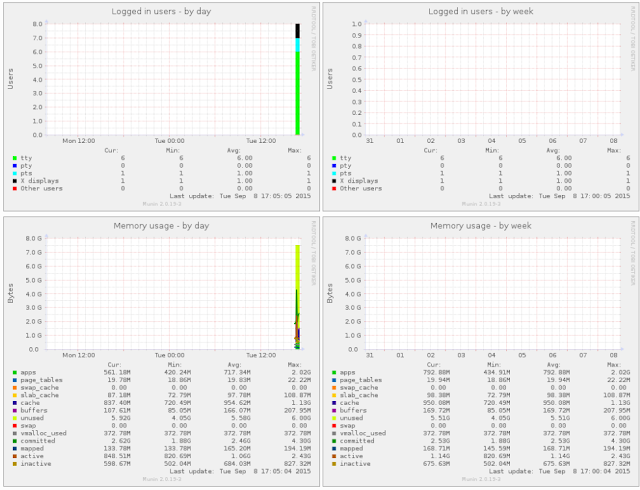Click apps minimum value '420.24M'

pyautogui.click(x=177, y=372)
